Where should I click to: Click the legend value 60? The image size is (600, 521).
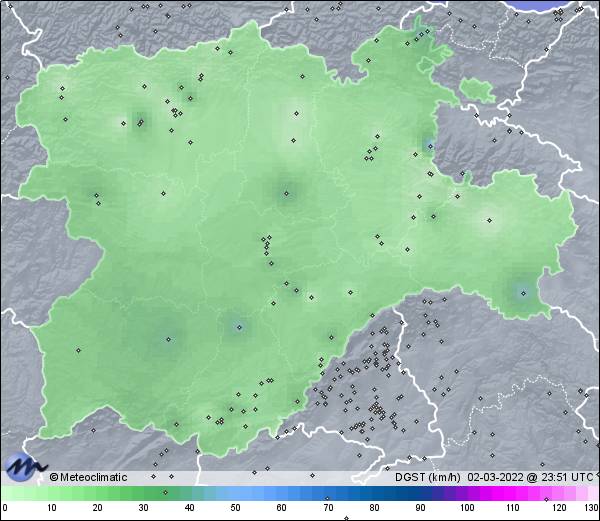coord(282,508)
